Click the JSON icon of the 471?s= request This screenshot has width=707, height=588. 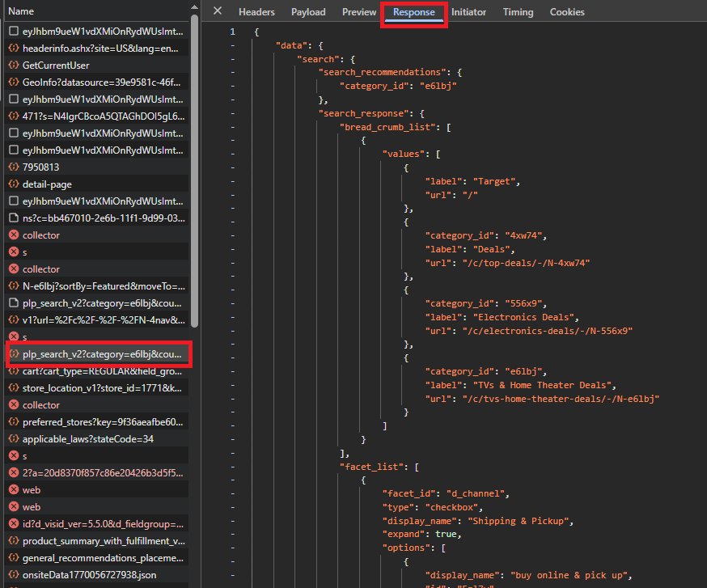click(14, 116)
